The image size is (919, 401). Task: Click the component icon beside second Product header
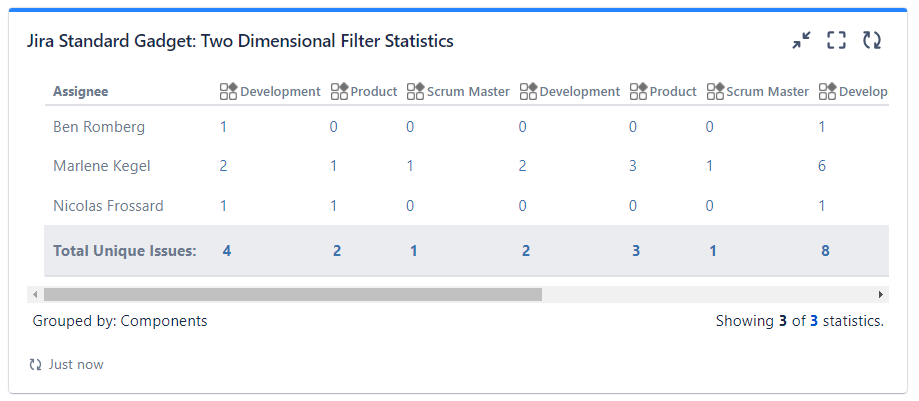[638, 92]
